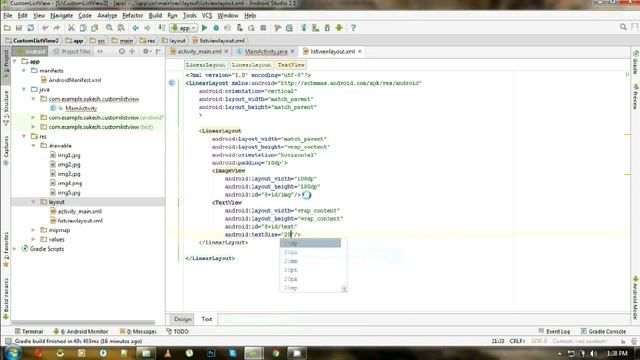This screenshot has height=360, width=640.
Task: Click the Find magnifier icon
Action: [x=109, y=28]
